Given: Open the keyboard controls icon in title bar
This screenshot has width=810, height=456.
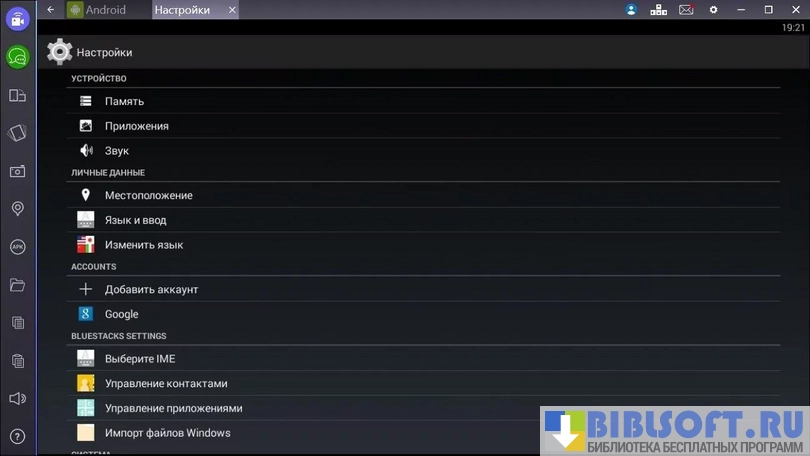Looking at the screenshot, I should 658,10.
